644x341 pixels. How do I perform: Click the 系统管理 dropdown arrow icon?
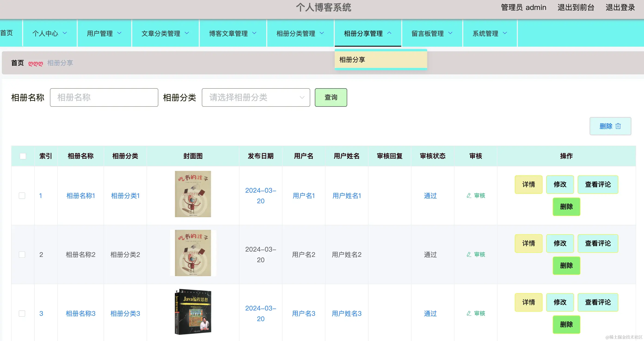pyautogui.click(x=505, y=33)
